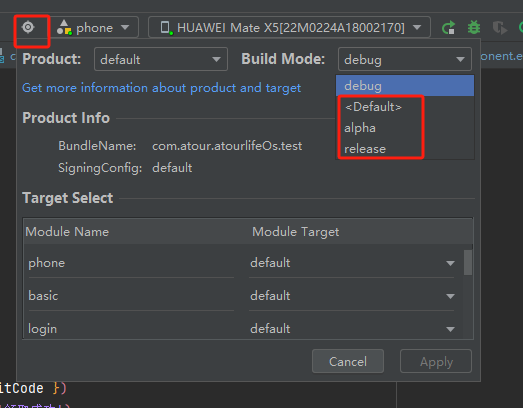Click the Module Name column header
523x408 pixels.
(67, 232)
